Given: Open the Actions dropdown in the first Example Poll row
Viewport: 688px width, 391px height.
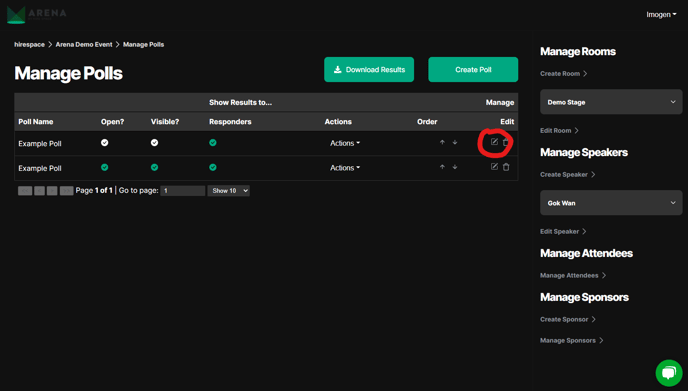Looking at the screenshot, I should pyautogui.click(x=345, y=143).
